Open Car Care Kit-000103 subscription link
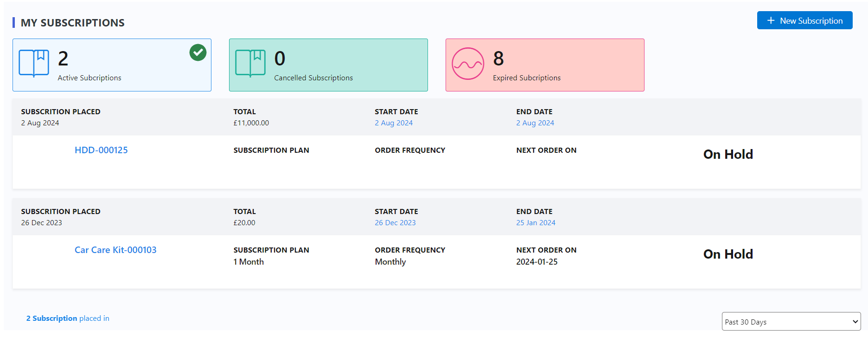The height and width of the screenshot is (338, 868). [x=115, y=250]
